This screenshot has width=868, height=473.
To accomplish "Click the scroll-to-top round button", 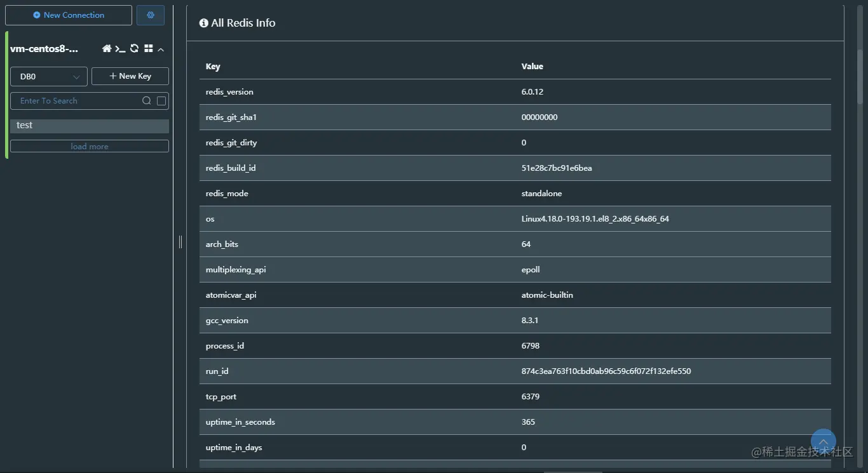I will [x=823, y=442].
